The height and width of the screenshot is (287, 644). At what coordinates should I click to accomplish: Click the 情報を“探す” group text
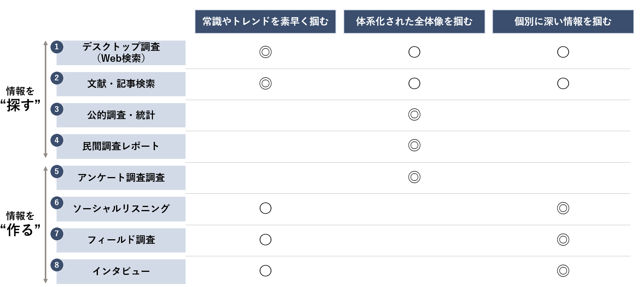[20, 99]
